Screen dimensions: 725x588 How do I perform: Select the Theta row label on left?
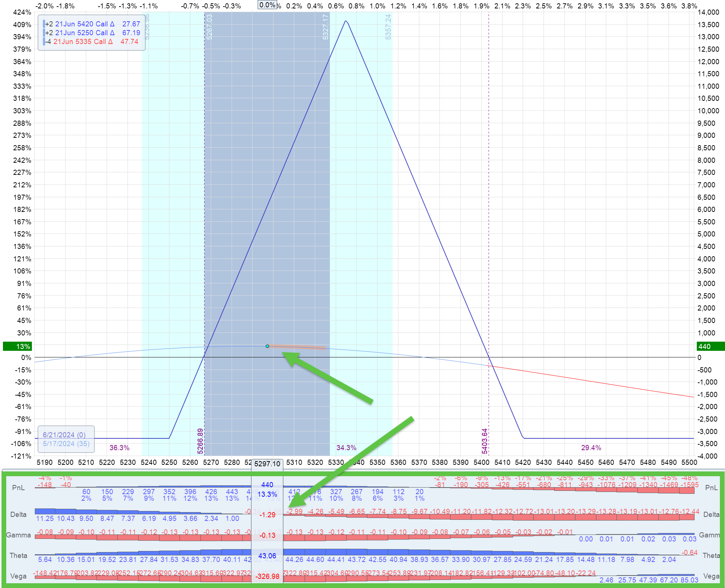coord(18,556)
